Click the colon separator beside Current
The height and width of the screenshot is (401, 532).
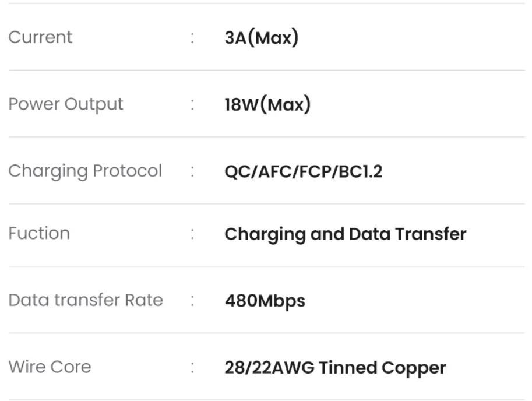point(192,38)
